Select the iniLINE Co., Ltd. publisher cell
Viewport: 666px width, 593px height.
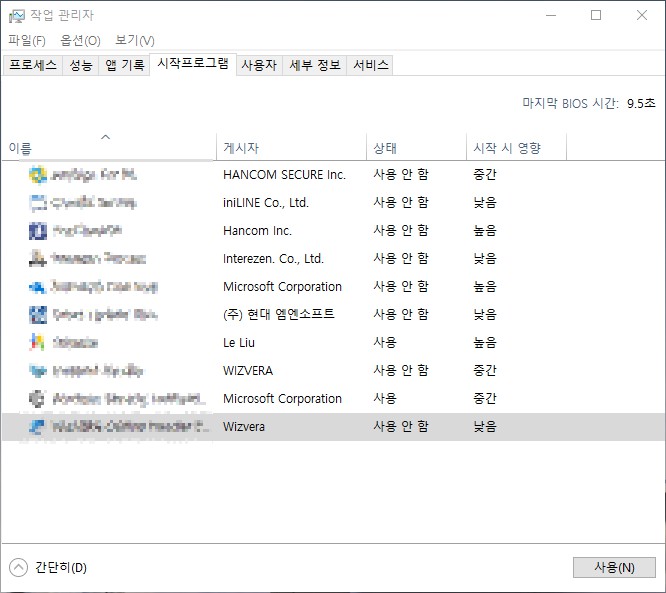[x=266, y=203]
